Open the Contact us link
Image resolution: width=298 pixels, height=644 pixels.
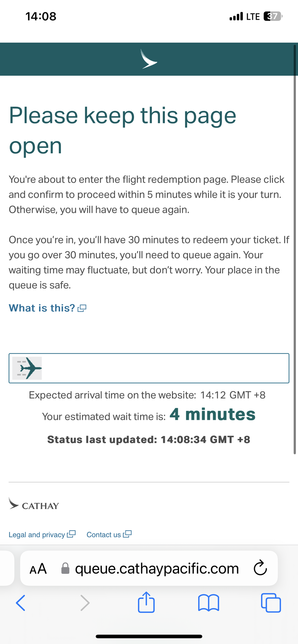[x=104, y=535]
